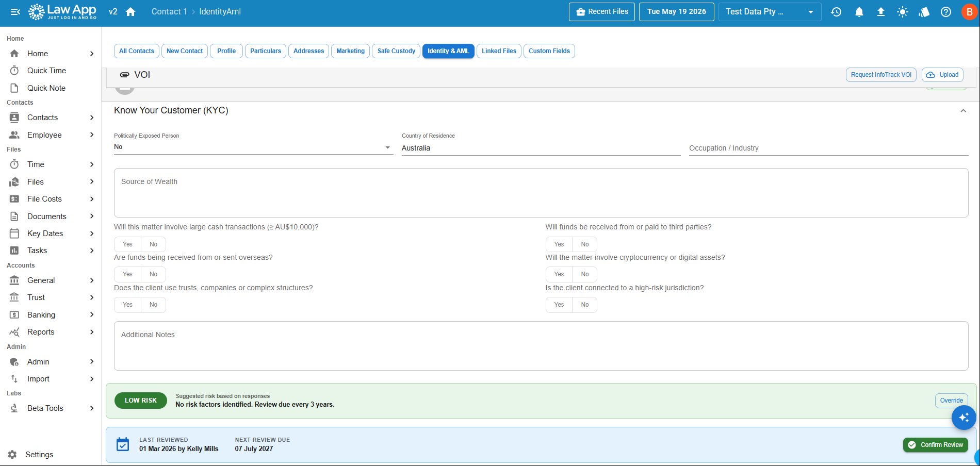
Task: Click the Country of Residence field
Action: (x=541, y=148)
